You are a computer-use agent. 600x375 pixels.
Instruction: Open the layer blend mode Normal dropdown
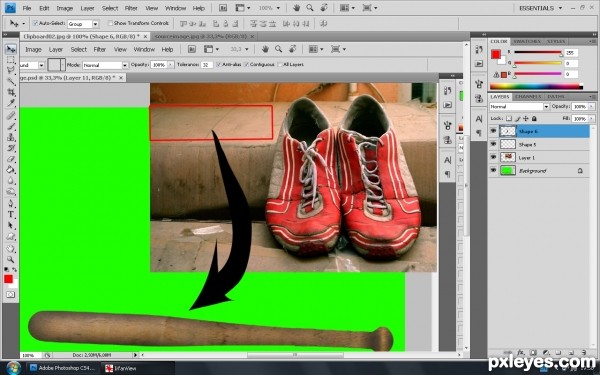pos(519,106)
